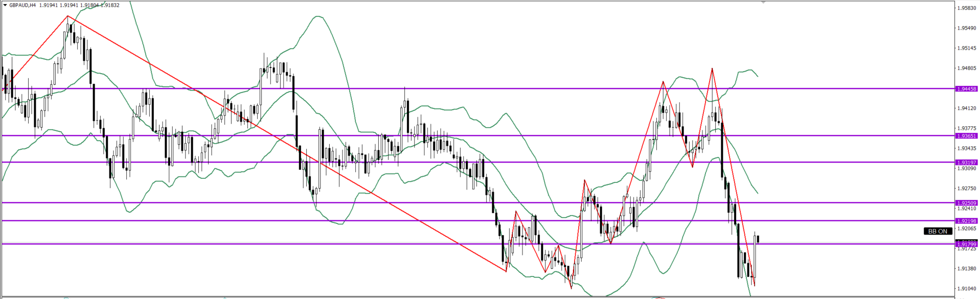Screen dimensions: 980x299
Task: Click the 1.95145 value on price scale
Action: 967,48
